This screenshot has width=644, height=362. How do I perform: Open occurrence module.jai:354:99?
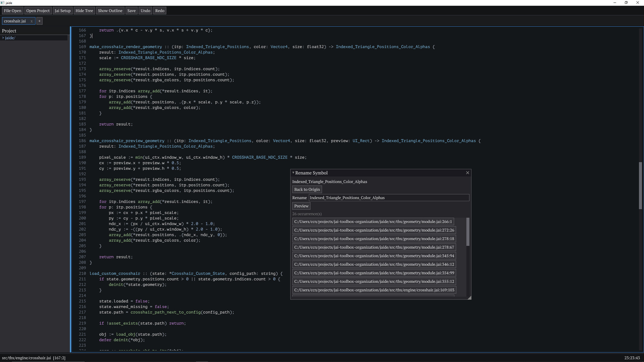coord(374,273)
